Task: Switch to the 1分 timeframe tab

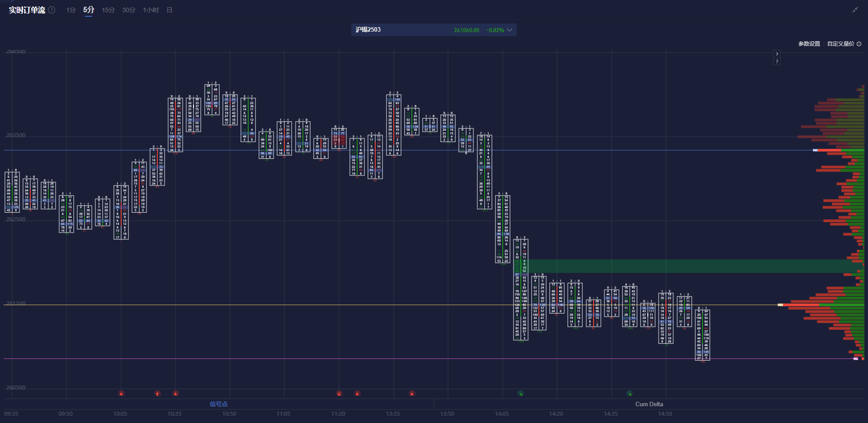Action: click(71, 10)
